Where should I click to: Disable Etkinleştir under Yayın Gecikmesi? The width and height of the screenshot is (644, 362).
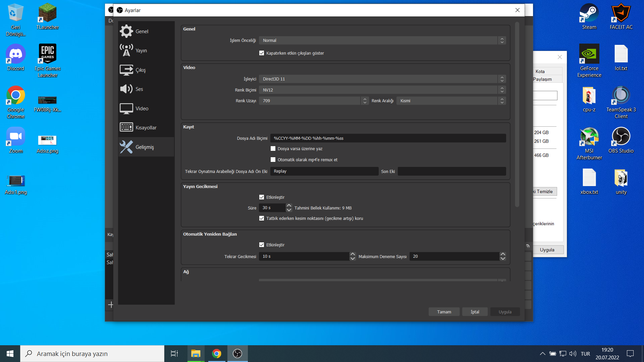tap(262, 197)
